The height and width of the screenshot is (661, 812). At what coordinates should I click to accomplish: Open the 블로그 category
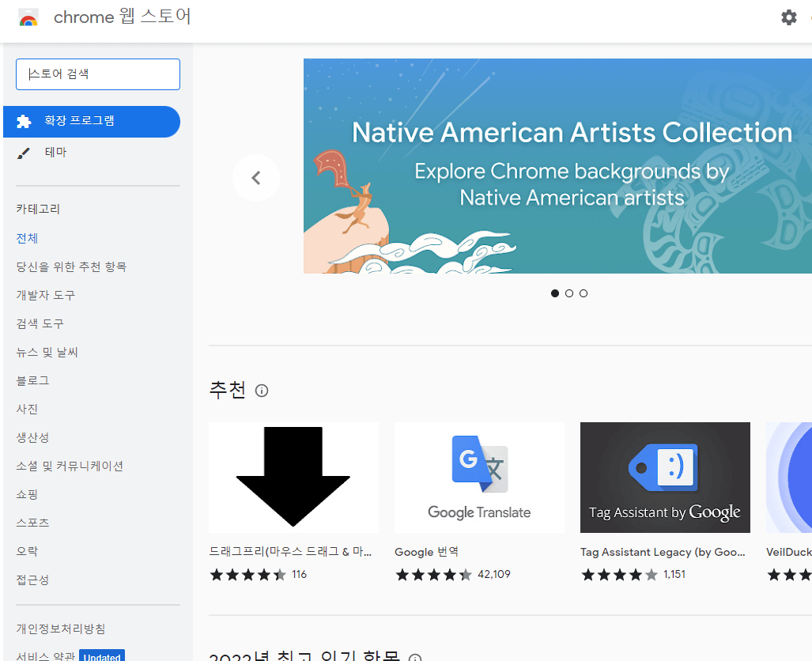(32, 381)
